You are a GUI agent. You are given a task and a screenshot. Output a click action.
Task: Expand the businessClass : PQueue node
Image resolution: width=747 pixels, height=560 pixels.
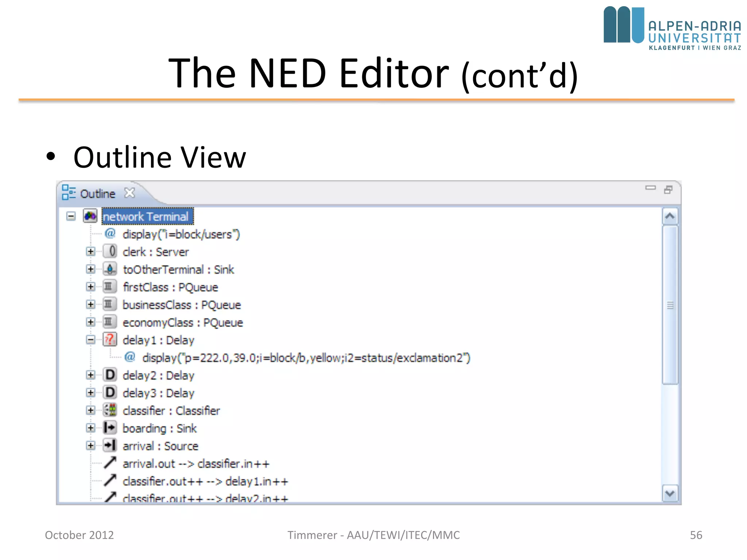[x=90, y=304]
